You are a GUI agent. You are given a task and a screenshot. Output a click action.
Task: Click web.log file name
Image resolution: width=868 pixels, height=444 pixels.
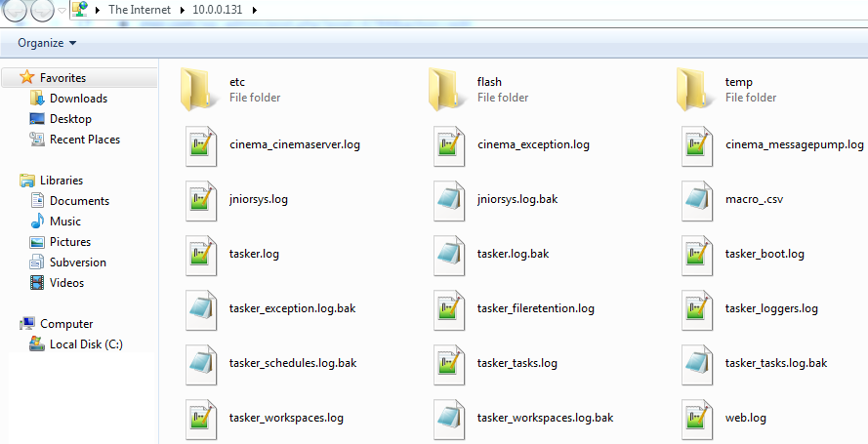(746, 419)
